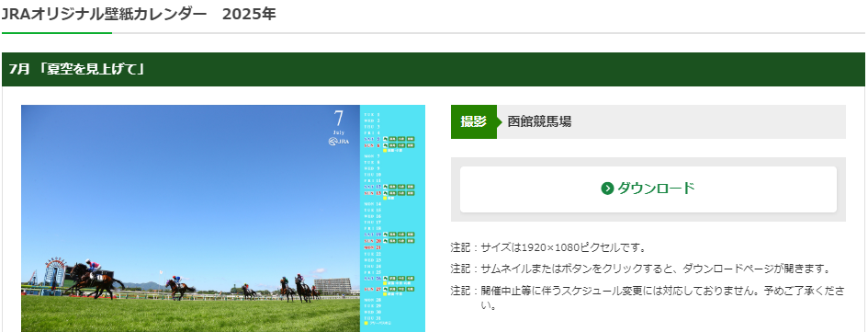Viewport: 868px width, 332px height.
Task: Click the green arrow icon beside ダウンロード
Action: click(x=607, y=189)
